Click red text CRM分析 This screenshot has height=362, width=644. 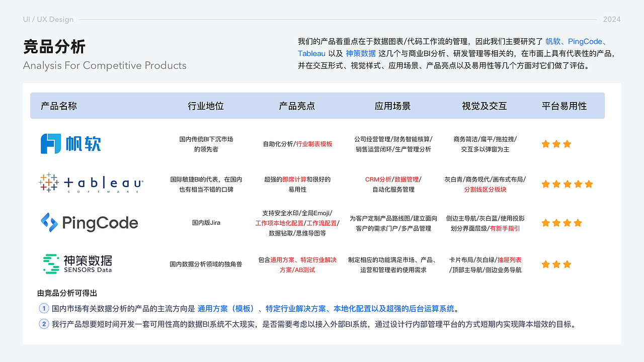click(378, 179)
